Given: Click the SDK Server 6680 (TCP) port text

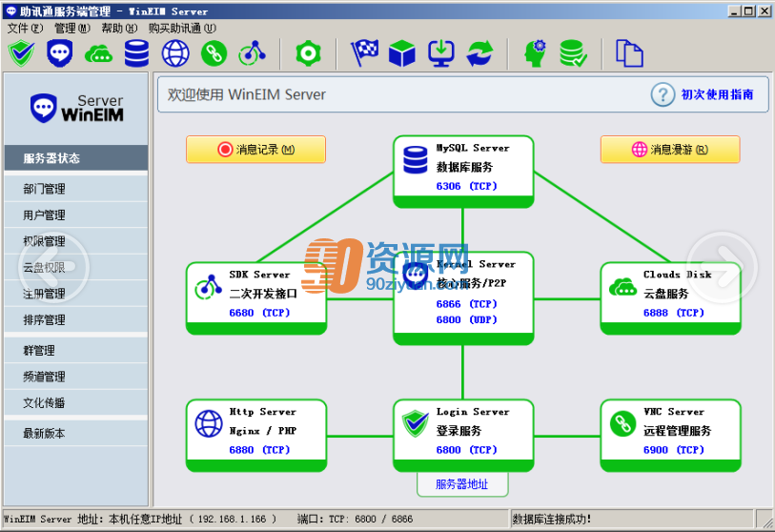Looking at the screenshot, I should click(x=259, y=313).
